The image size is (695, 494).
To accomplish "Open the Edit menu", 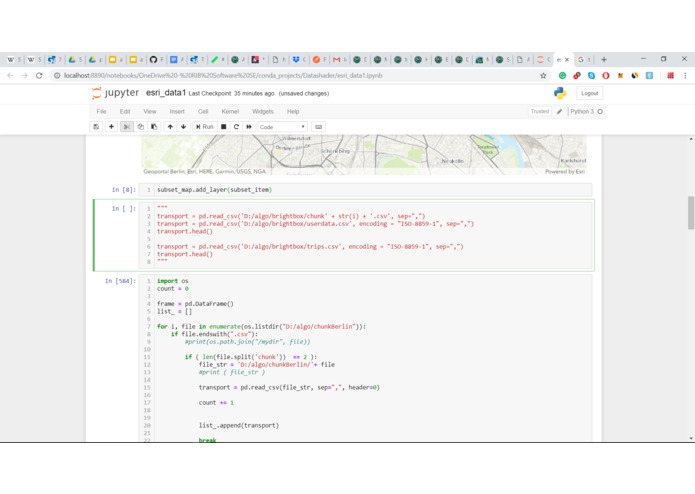I will point(125,112).
